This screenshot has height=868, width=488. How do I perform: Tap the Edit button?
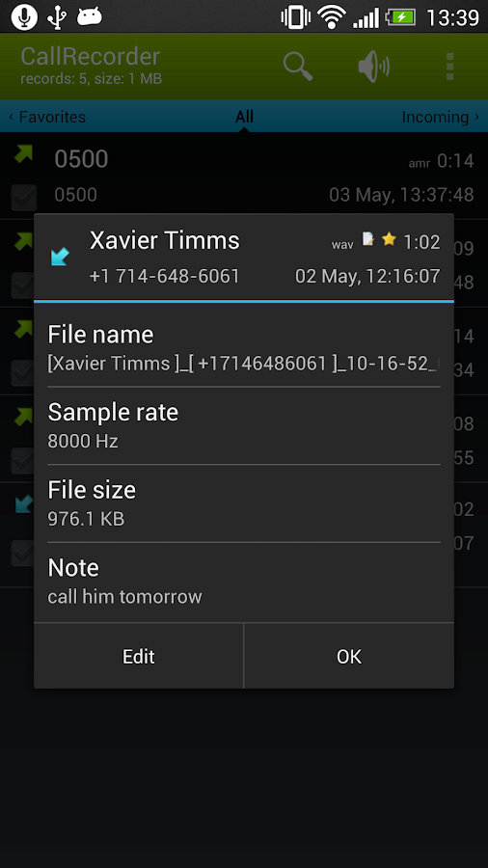coord(138,656)
